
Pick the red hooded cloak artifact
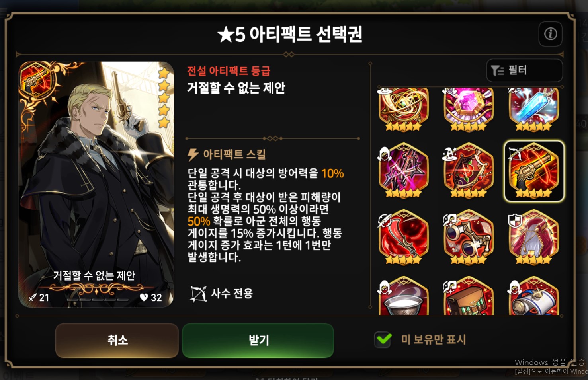click(534, 238)
